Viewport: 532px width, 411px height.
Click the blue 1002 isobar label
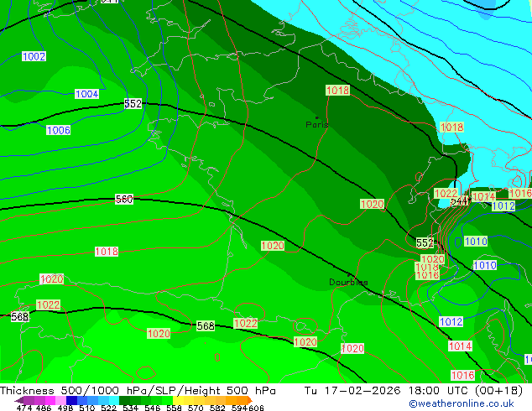[x=34, y=56]
